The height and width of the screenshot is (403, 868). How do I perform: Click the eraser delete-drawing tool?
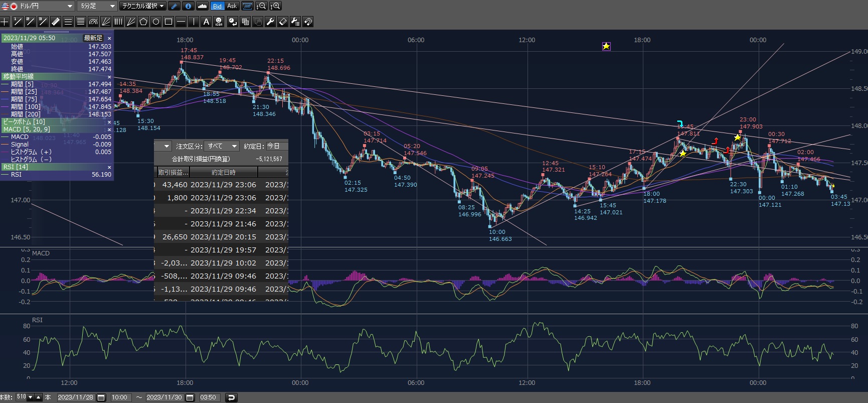(283, 22)
